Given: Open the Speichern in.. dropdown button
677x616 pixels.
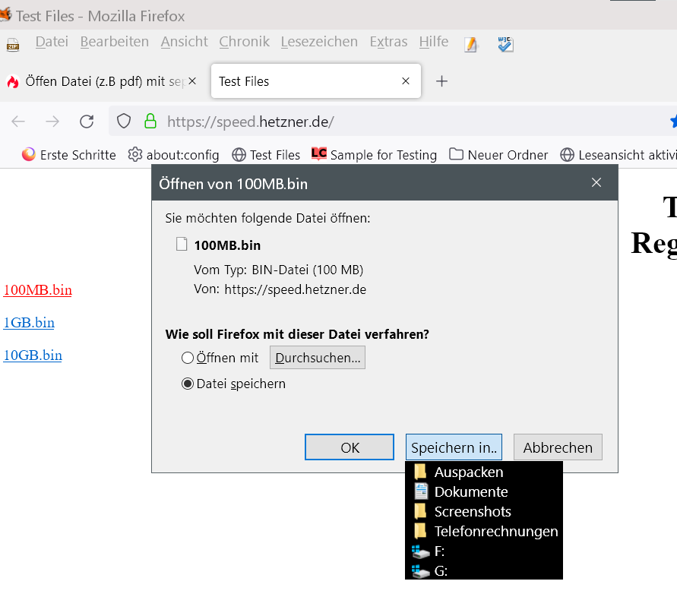Looking at the screenshot, I should (454, 447).
